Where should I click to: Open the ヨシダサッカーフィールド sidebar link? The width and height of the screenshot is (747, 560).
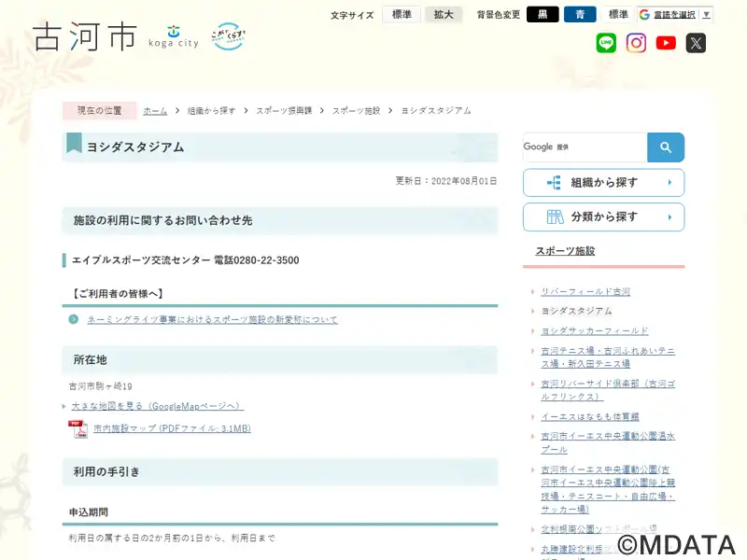pos(594,331)
